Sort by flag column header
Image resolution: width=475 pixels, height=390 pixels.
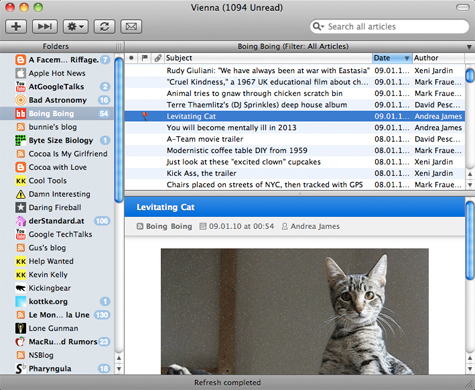144,58
